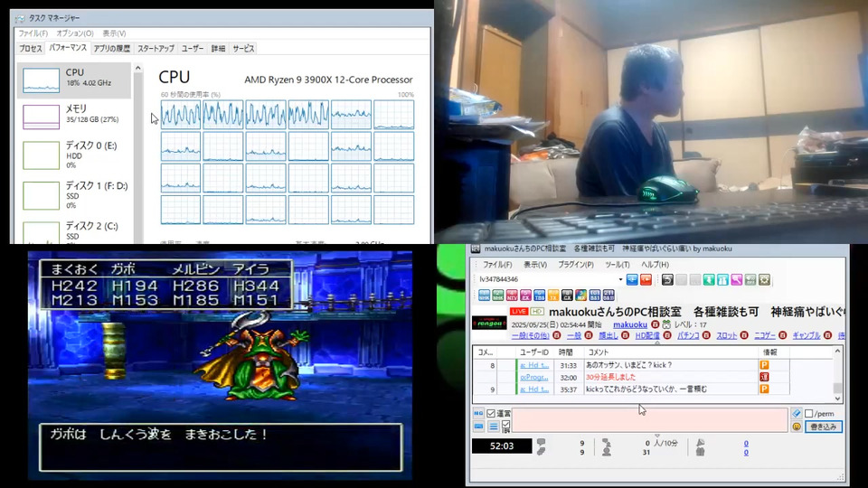Open the yellow smiley emoji icon
The image size is (868, 488).
click(x=797, y=427)
